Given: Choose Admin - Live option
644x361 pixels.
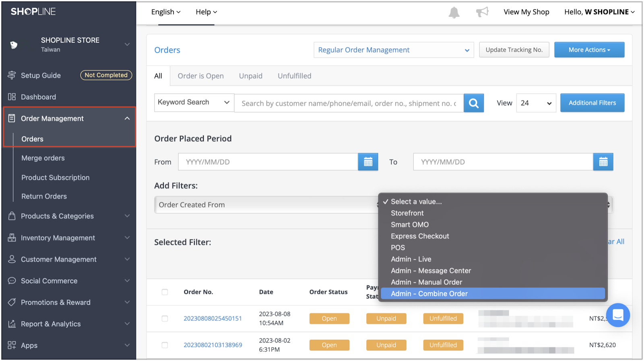Looking at the screenshot, I should click(x=492, y=259).
